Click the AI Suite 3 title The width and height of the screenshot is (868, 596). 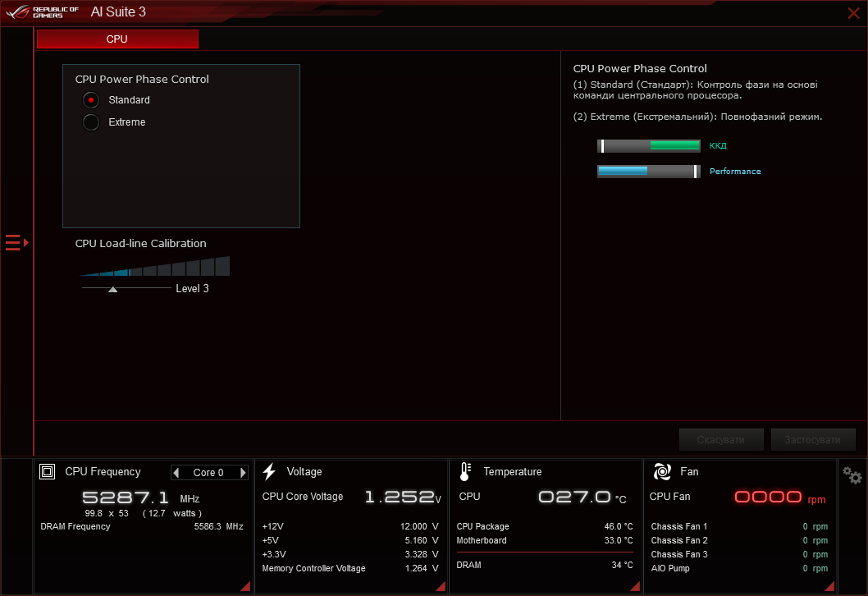point(117,12)
